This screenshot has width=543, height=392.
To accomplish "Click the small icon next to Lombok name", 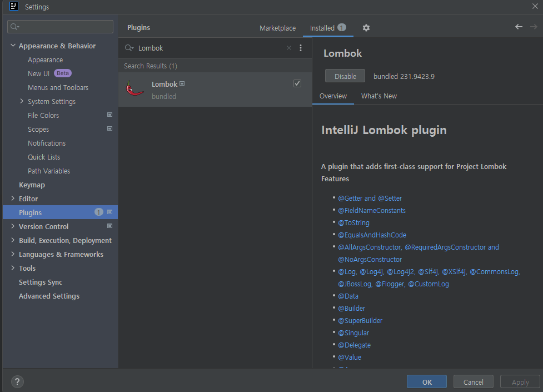I will [182, 83].
